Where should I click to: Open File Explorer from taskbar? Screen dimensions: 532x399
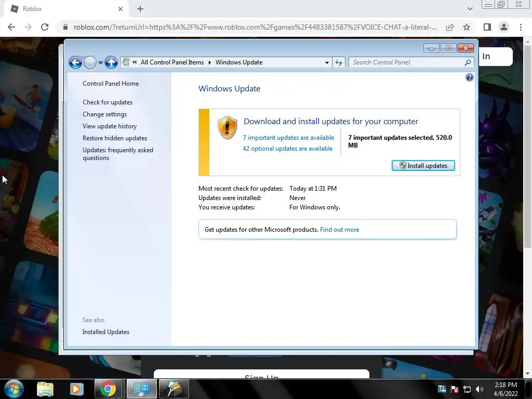pos(45,389)
